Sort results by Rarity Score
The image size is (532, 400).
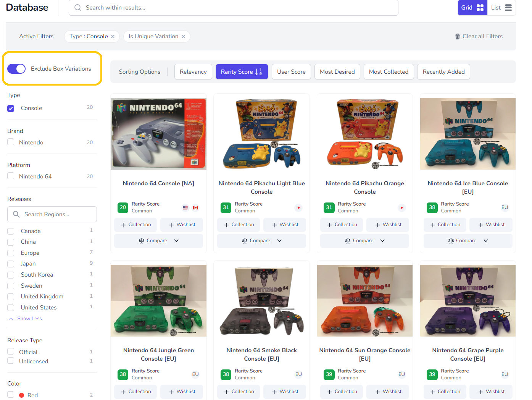(242, 72)
